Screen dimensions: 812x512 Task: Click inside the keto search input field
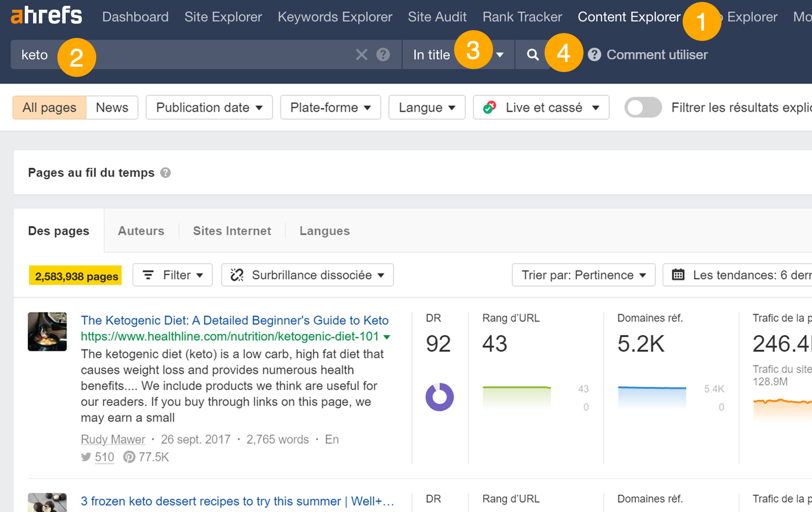tap(194, 55)
